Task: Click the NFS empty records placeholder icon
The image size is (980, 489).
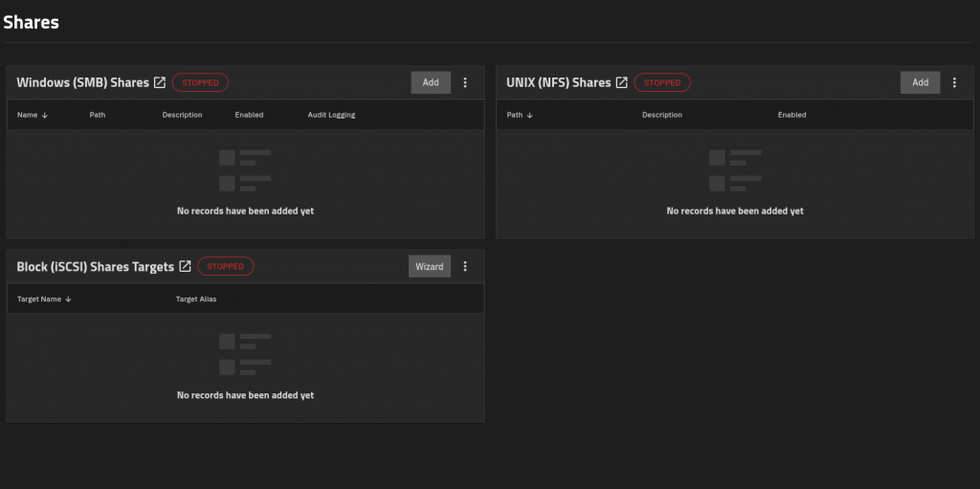Action: click(x=735, y=170)
